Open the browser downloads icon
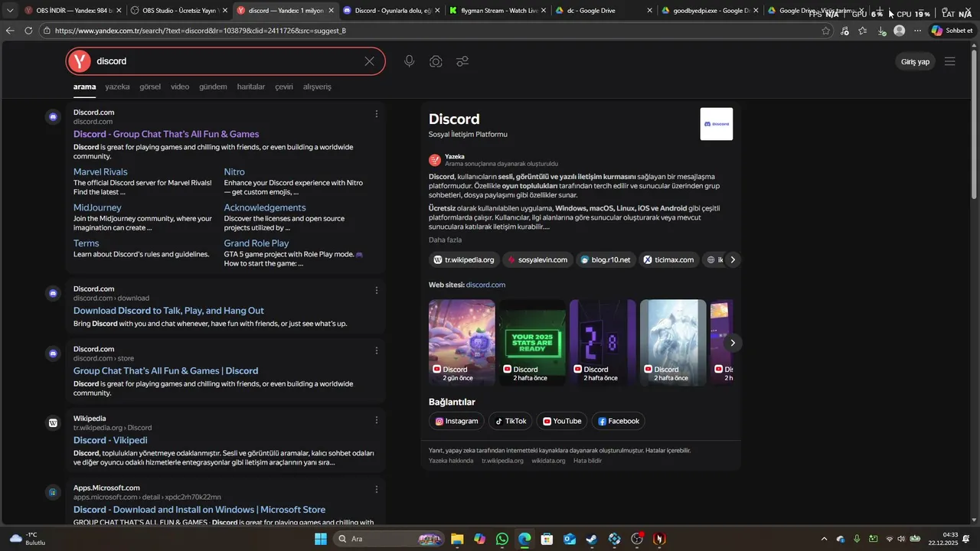Viewport: 980px width, 551px height. [881, 31]
